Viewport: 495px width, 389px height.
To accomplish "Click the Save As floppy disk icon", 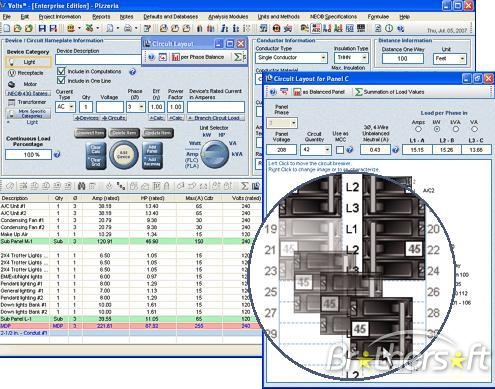I will [53, 28].
